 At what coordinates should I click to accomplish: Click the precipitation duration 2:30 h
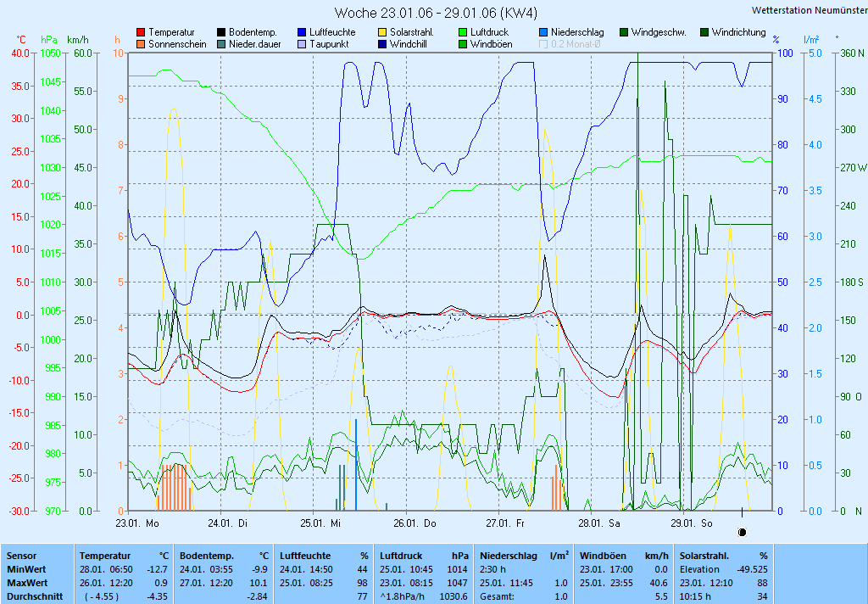(x=492, y=569)
